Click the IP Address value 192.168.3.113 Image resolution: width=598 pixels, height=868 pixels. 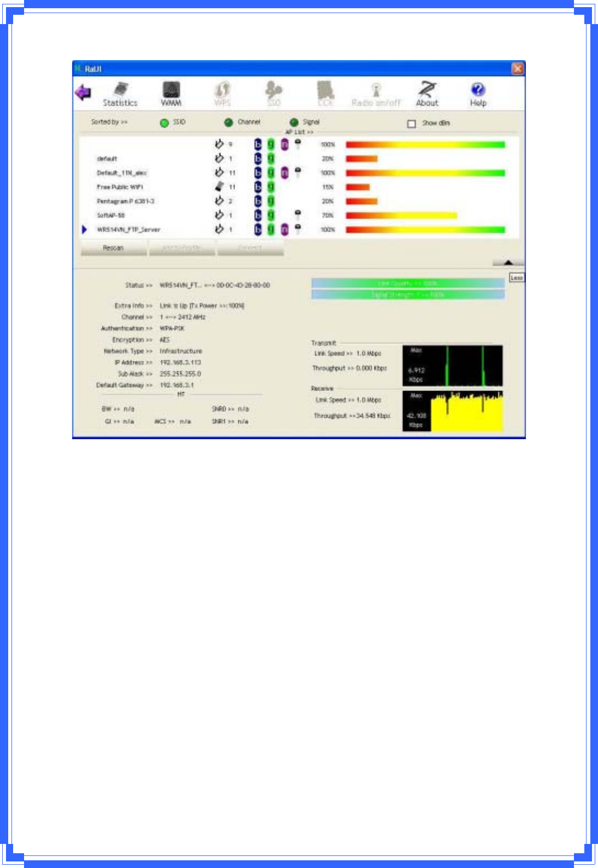point(180,363)
